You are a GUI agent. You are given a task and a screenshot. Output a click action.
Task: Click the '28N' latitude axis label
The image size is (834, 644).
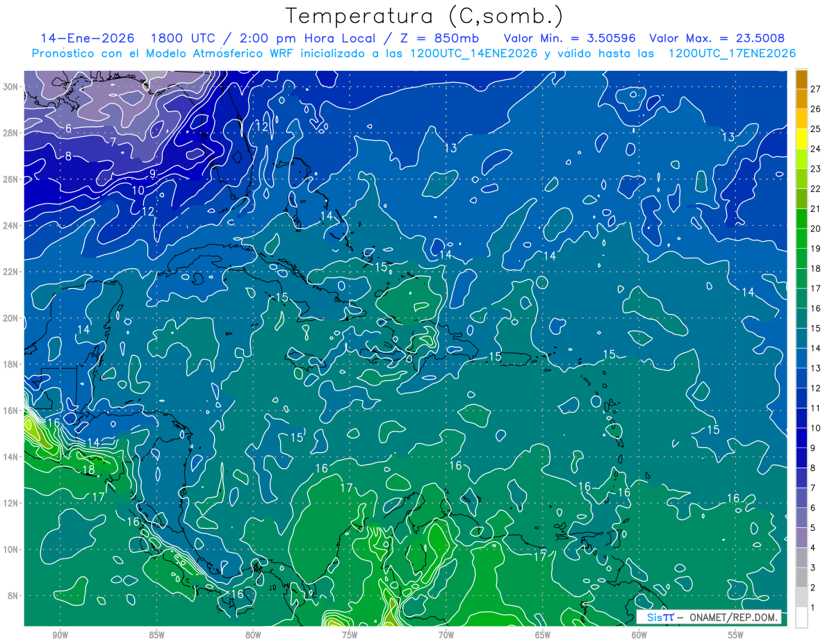[x=10, y=133]
